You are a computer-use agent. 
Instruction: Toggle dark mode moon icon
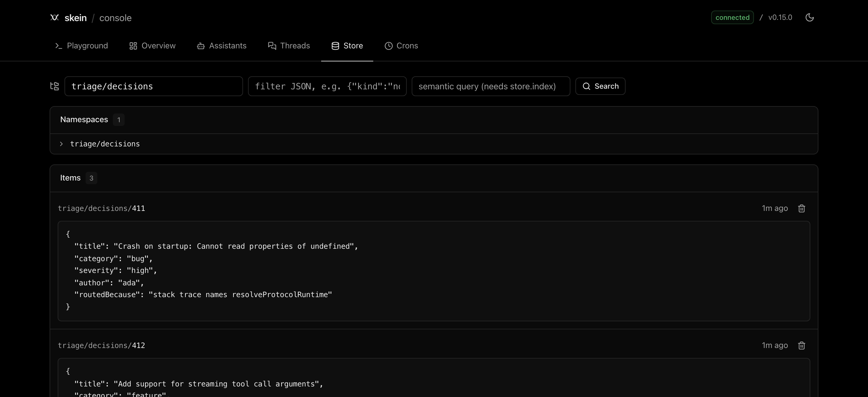click(x=809, y=18)
